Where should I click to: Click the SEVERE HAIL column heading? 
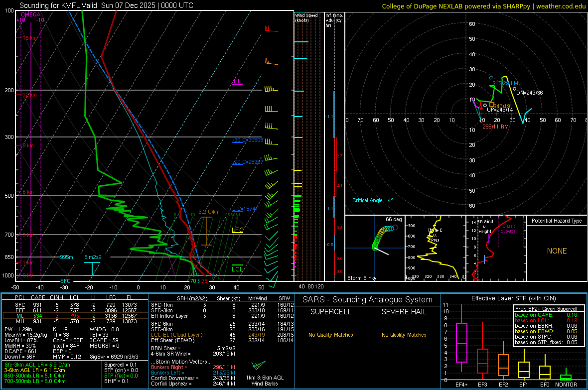coord(404,312)
